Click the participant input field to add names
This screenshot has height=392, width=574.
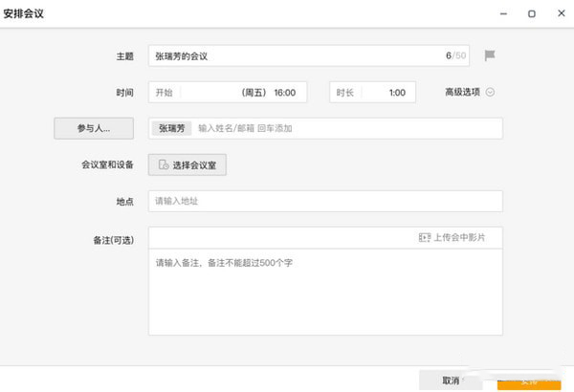pyautogui.click(x=344, y=128)
